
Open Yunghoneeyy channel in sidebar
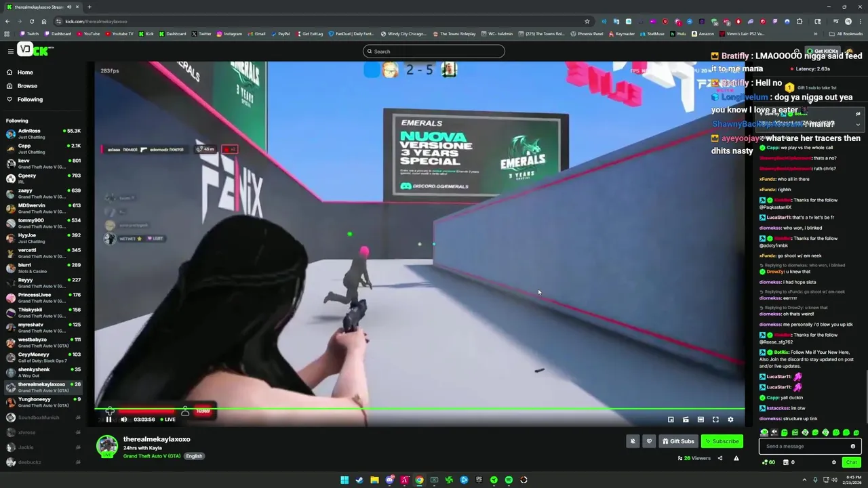43,402
